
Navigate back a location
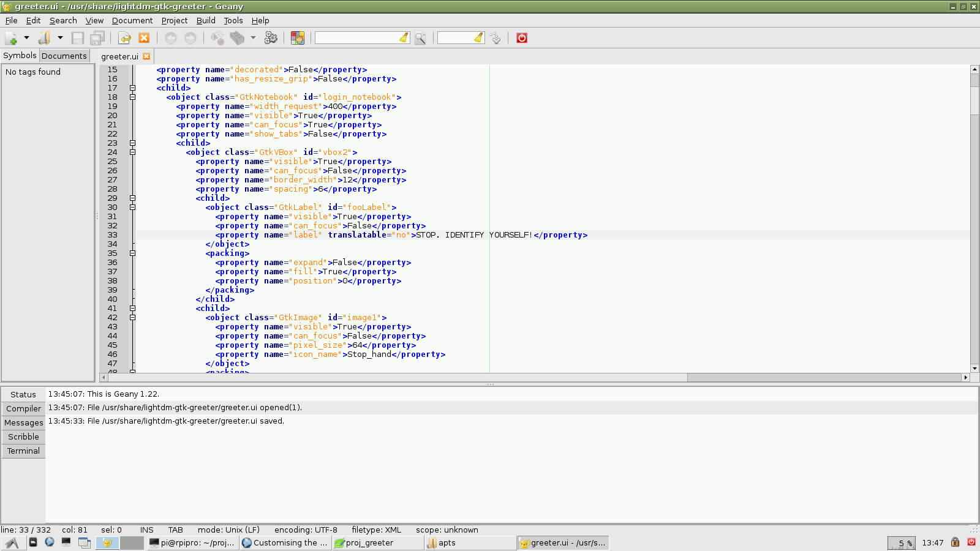(171, 38)
